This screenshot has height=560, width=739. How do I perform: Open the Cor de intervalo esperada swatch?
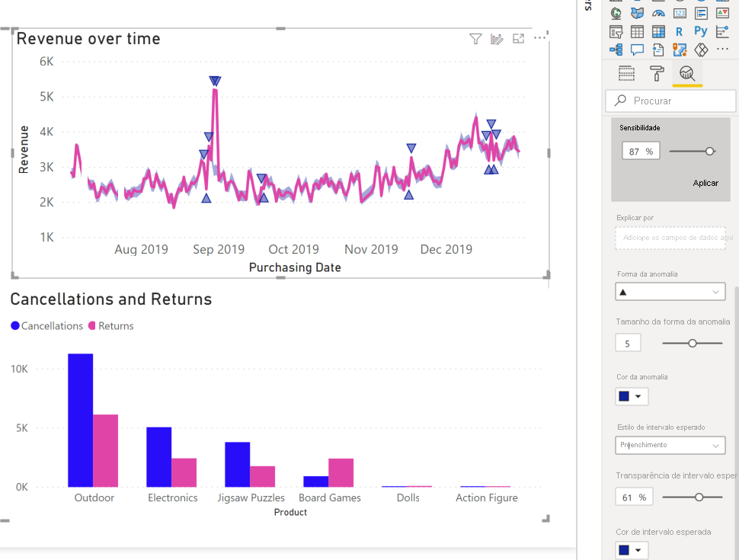(x=632, y=550)
